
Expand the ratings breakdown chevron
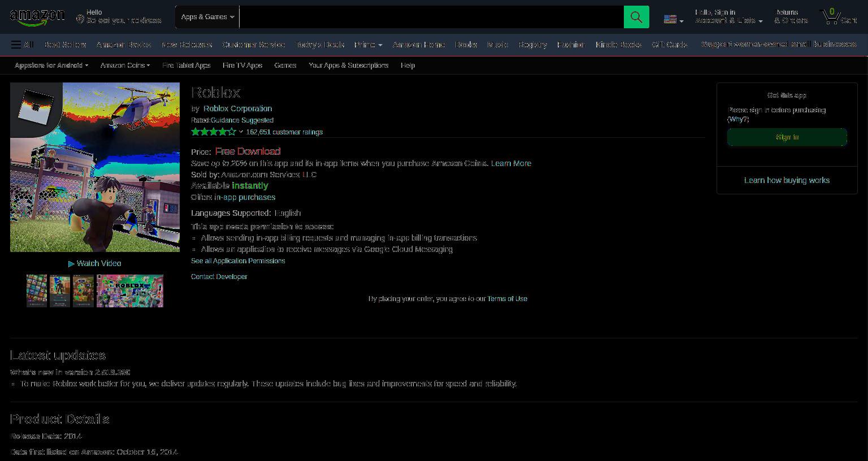(x=241, y=132)
